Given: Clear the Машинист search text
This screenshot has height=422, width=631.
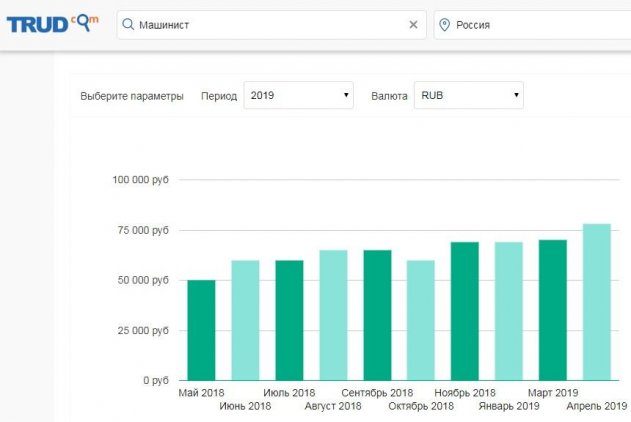Looking at the screenshot, I should [x=413, y=25].
